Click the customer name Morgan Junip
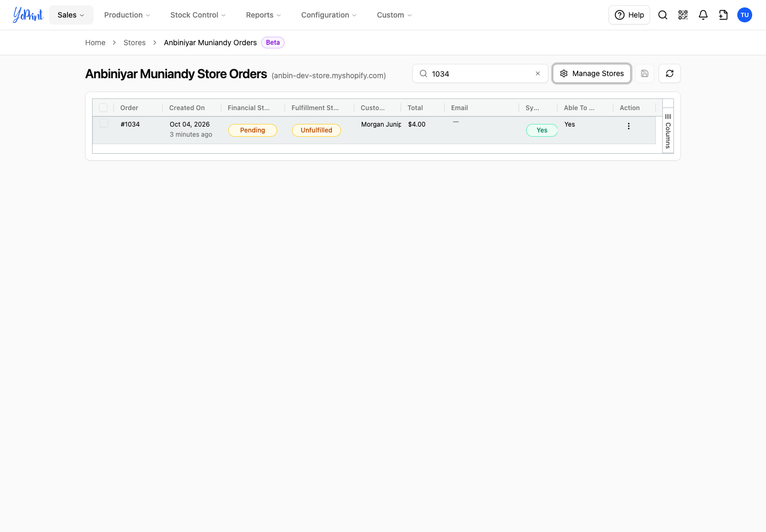The image size is (766, 532). point(381,124)
